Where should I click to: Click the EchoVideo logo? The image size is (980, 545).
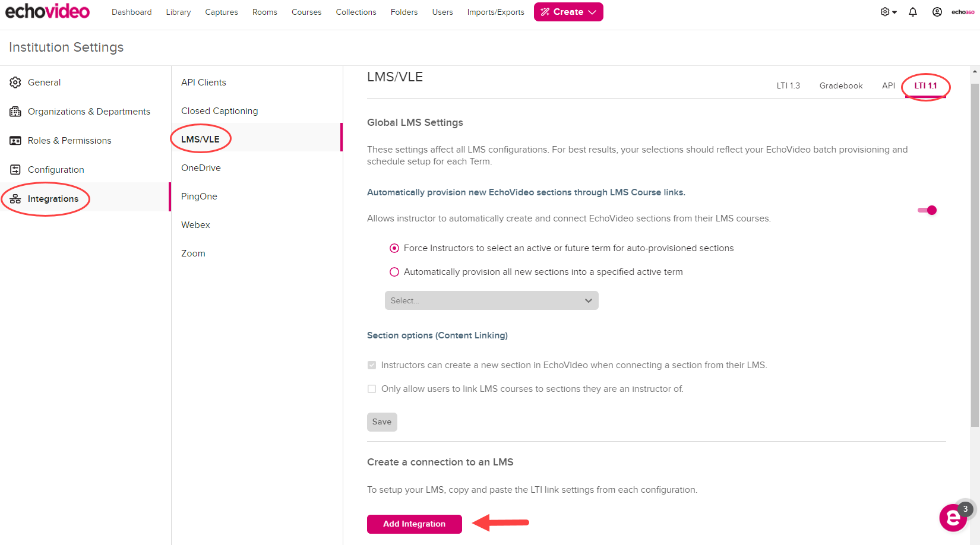(48, 11)
